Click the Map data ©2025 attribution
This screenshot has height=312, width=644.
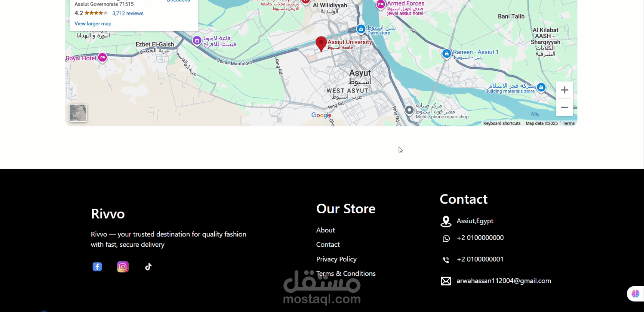click(x=541, y=123)
